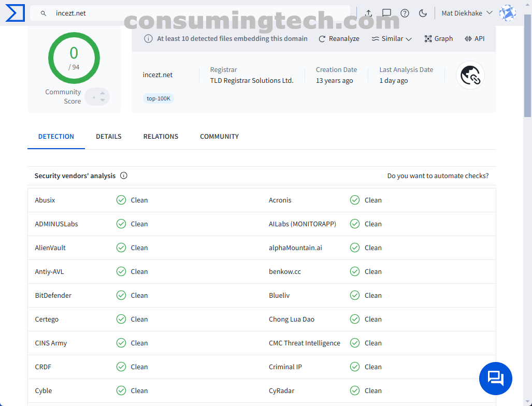Screen dimensions: 532x406
Task: Open the Mat Diekhake account menu
Action: click(466, 13)
